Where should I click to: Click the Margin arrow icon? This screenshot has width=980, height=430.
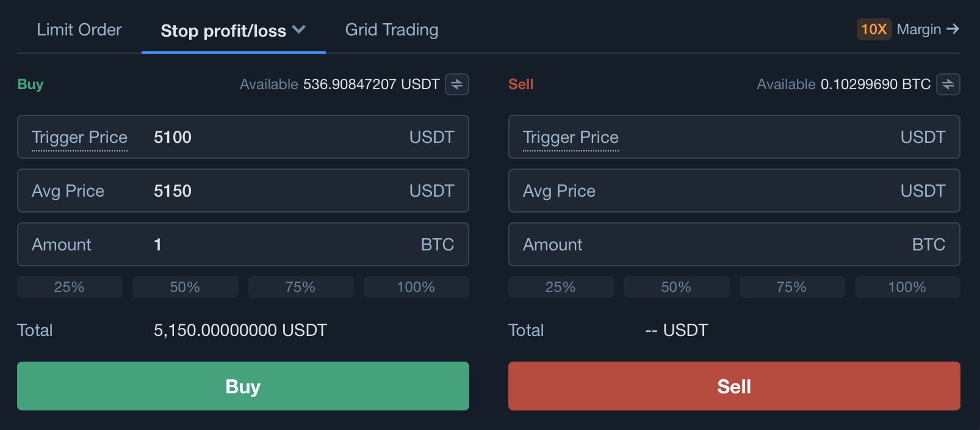(x=953, y=29)
